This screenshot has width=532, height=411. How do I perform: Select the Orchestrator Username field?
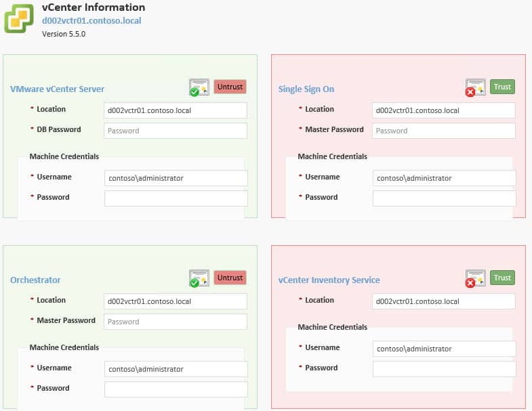click(176, 369)
